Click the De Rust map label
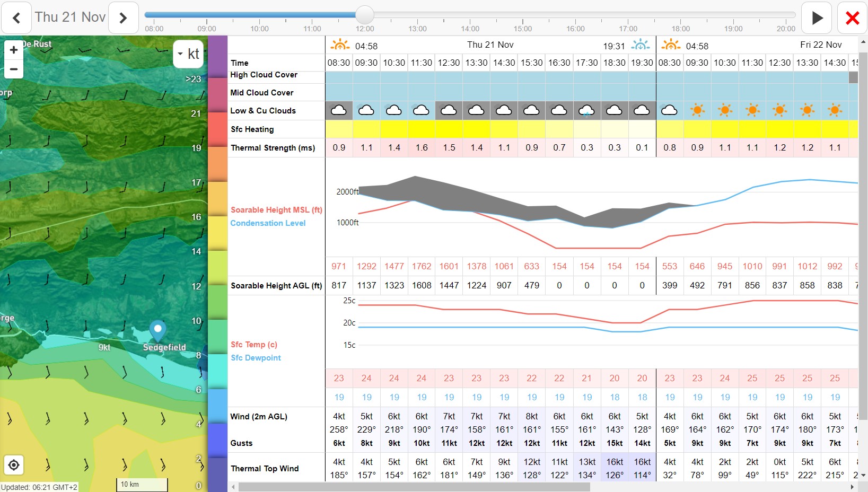Viewport: 868px width, 492px height. [37, 44]
